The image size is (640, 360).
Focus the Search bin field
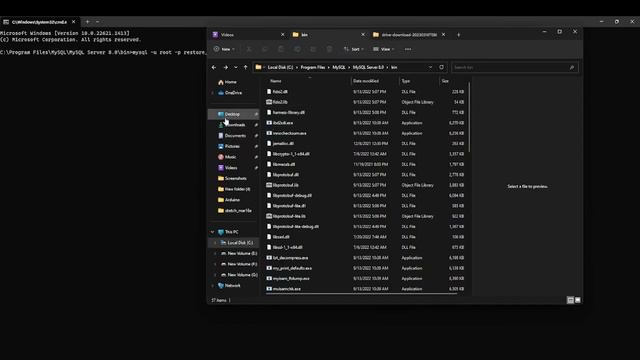(x=515, y=67)
